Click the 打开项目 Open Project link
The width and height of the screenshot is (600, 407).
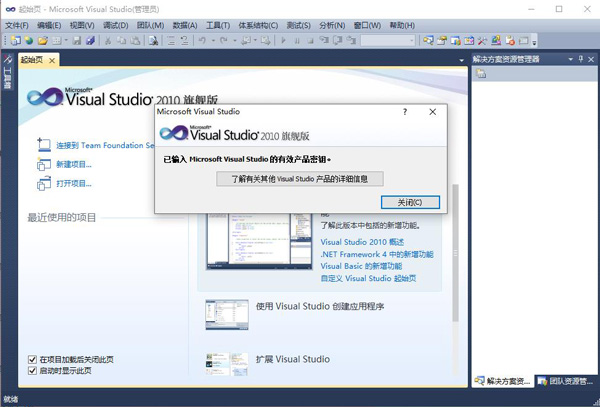pos(74,184)
